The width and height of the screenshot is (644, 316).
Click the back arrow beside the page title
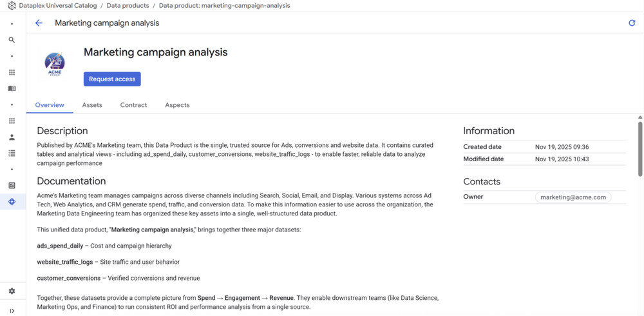[x=39, y=23]
